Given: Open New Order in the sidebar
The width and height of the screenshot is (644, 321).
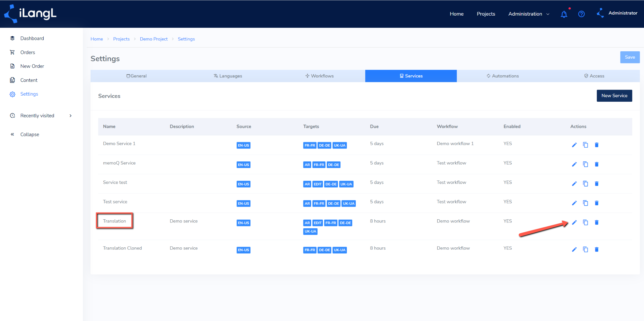Looking at the screenshot, I should [32, 66].
